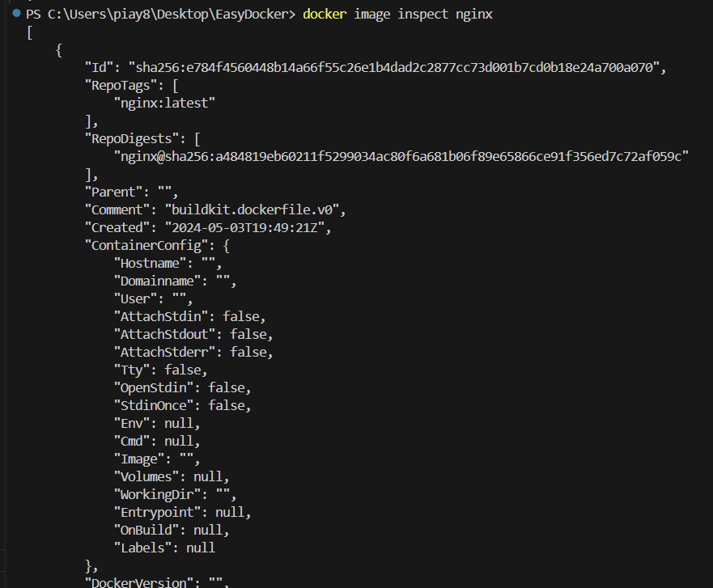Click the "Comment" key
The image size is (713, 588).
tap(117, 210)
